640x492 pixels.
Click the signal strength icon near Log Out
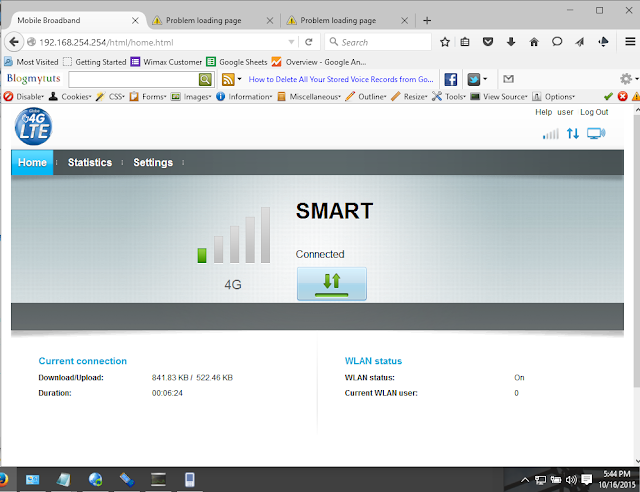point(551,134)
